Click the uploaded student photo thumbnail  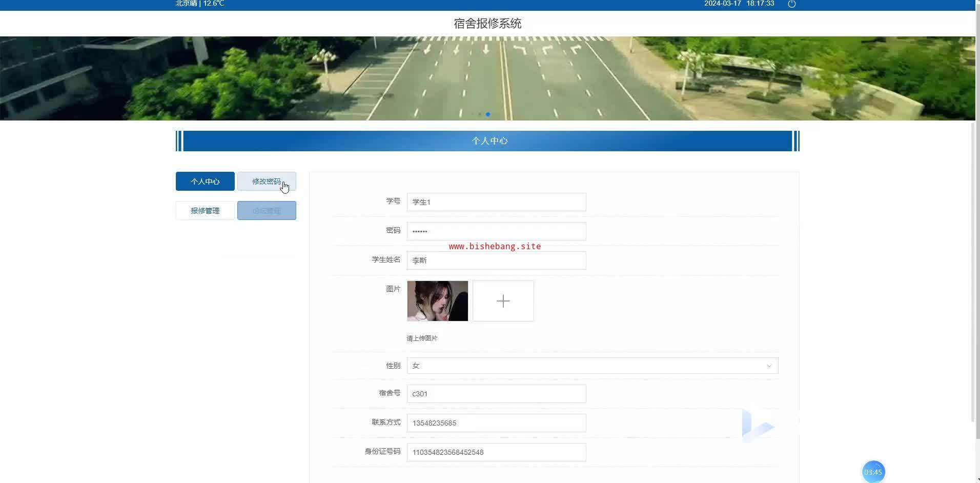pyautogui.click(x=437, y=301)
